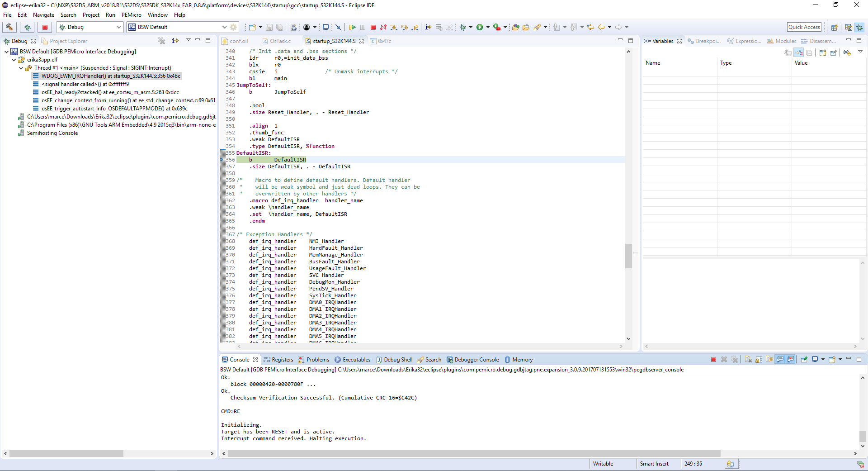
Task: Collapse Thread #1 in the debug tree
Action: tap(21, 68)
